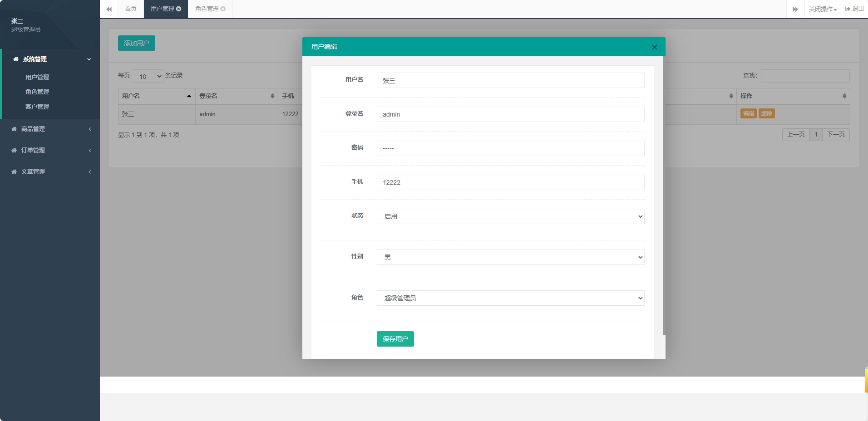Image resolution: width=868 pixels, height=421 pixels.
Task: Click the dialog's vertical scrollbar
Action: point(664,195)
